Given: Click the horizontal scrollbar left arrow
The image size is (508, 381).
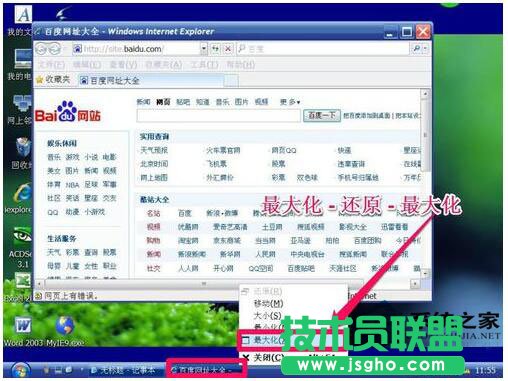Looking at the screenshot, I should click(x=40, y=284).
